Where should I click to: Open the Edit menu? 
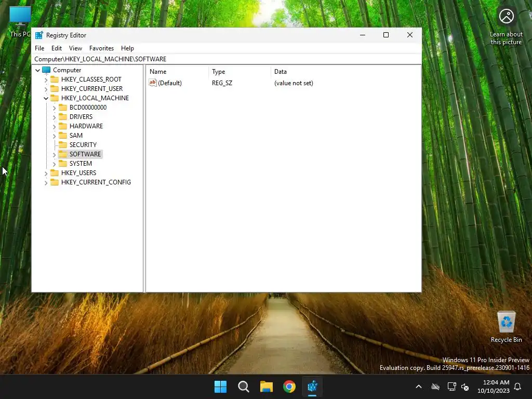[56, 48]
